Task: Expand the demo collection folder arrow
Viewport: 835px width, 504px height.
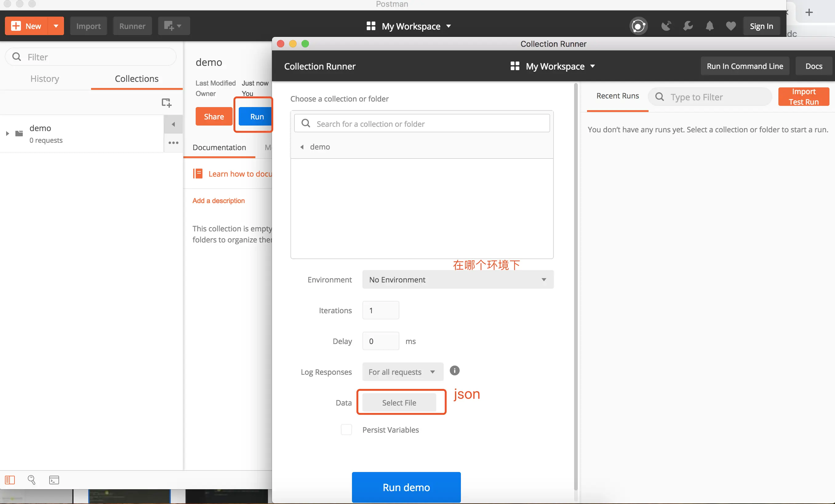Action: [x=7, y=134]
